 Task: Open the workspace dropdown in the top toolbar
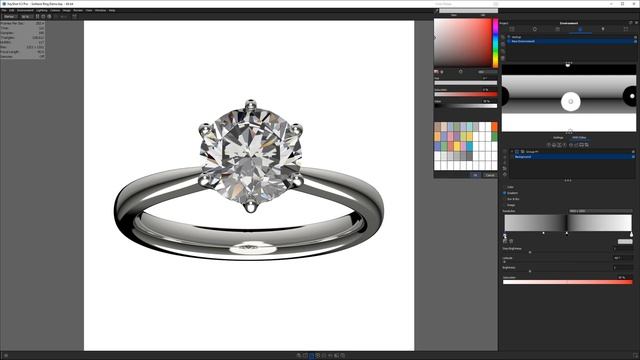point(9,16)
